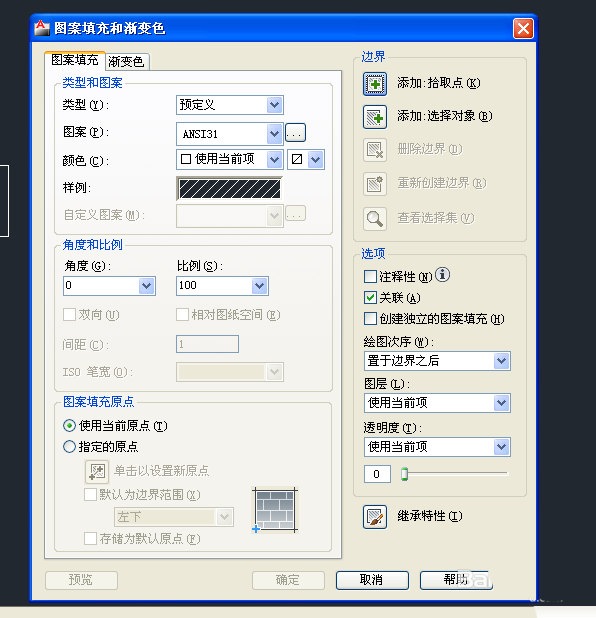Uncheck the 关联 (Associative) checkbox
Image resolution: width=596 pixels, height=618 pixels.
pos(370,298)
